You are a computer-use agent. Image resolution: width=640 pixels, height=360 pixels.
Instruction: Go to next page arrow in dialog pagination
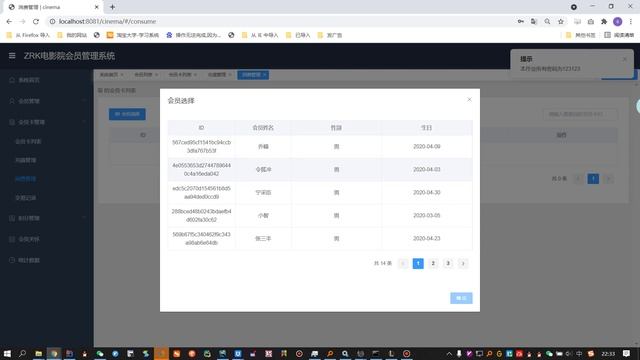click(x=463, y=264)
